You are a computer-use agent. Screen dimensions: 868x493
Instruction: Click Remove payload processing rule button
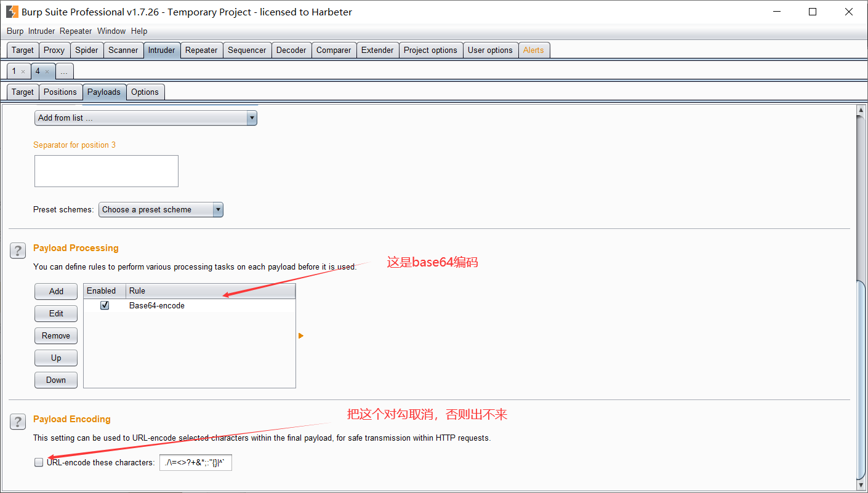56,335
